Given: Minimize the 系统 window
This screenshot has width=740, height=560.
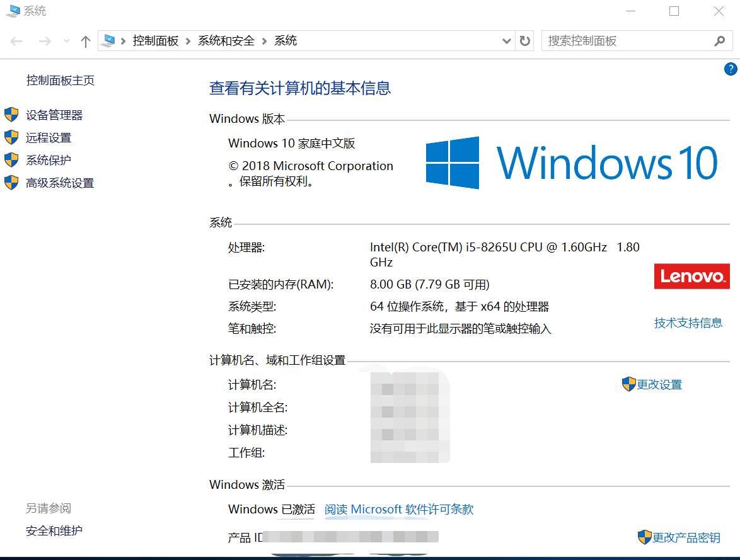Looking at the screenshot, I should coord(630,11).
